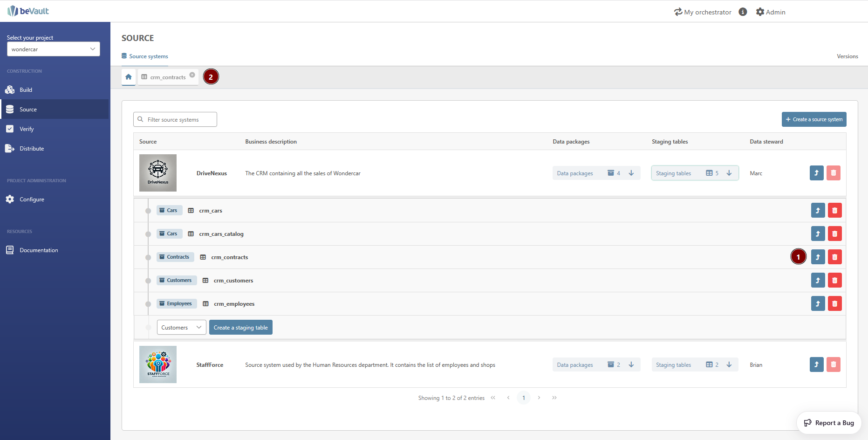This screenshot has width=868, height=440.
Task: Open the Customers data package dropdown
Action: click(181, 328)
